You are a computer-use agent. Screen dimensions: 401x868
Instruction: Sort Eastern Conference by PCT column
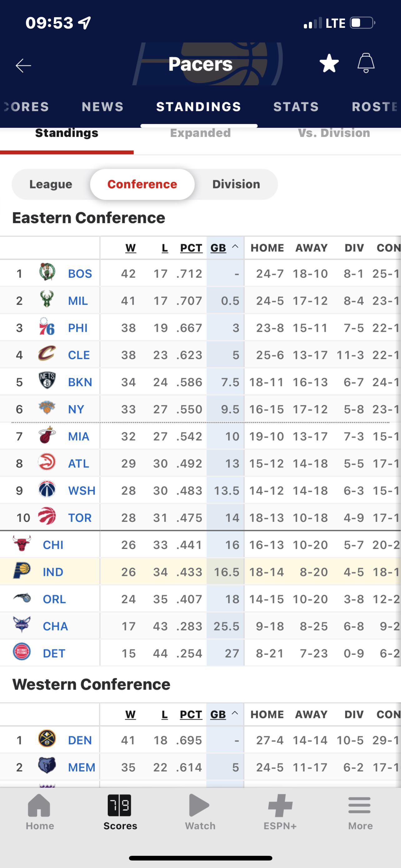tap(191, 248)
